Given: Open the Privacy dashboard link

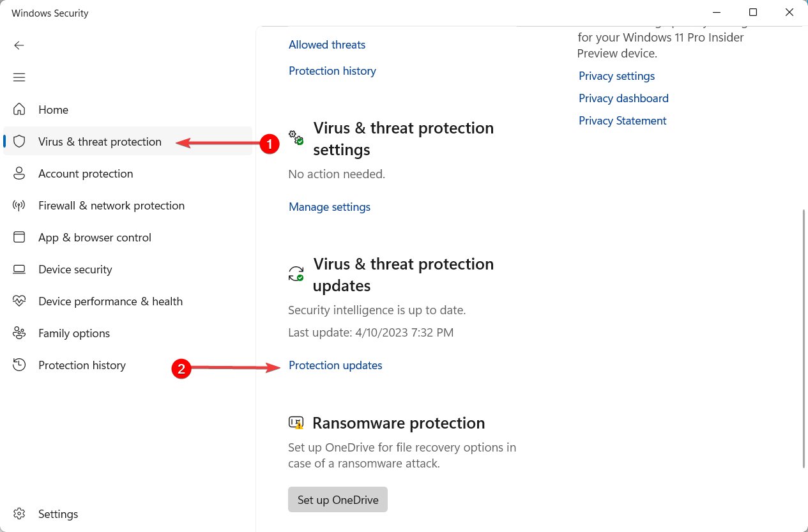Looking at the screenshot, I should tap(623, 98).
